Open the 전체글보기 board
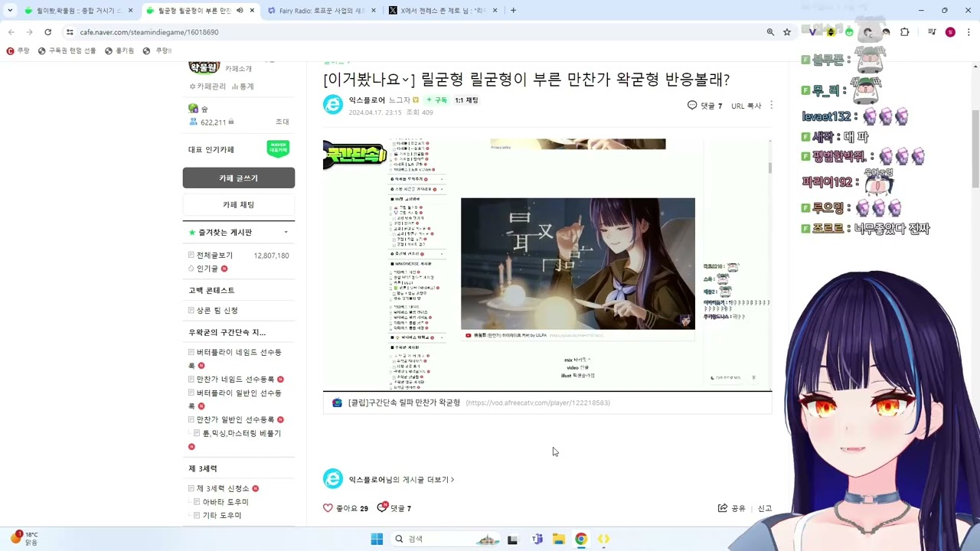Screen dimensions: 980x551 tap(214, 256)
